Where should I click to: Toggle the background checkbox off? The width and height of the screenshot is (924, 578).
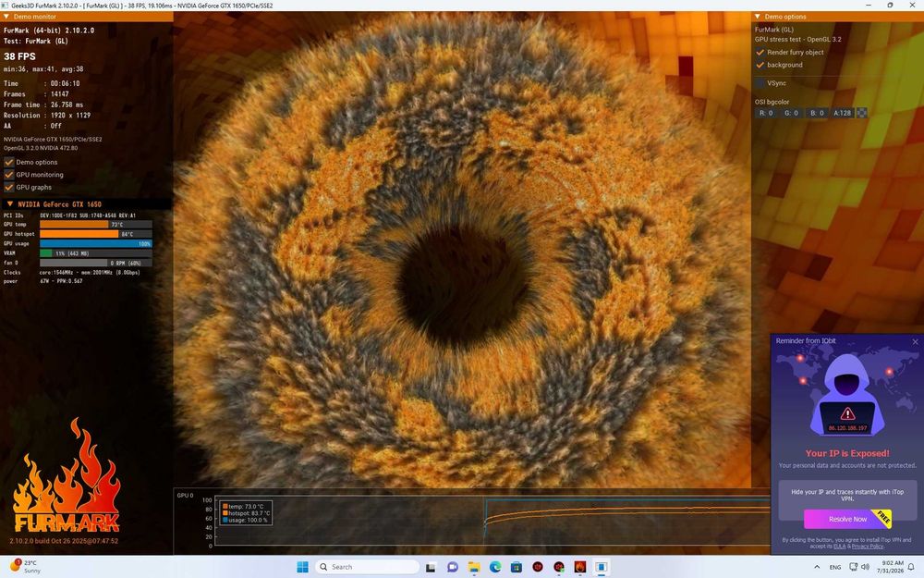[760, 65]
